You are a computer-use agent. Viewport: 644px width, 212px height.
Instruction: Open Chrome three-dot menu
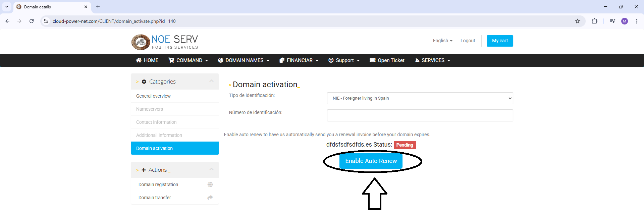636,21
